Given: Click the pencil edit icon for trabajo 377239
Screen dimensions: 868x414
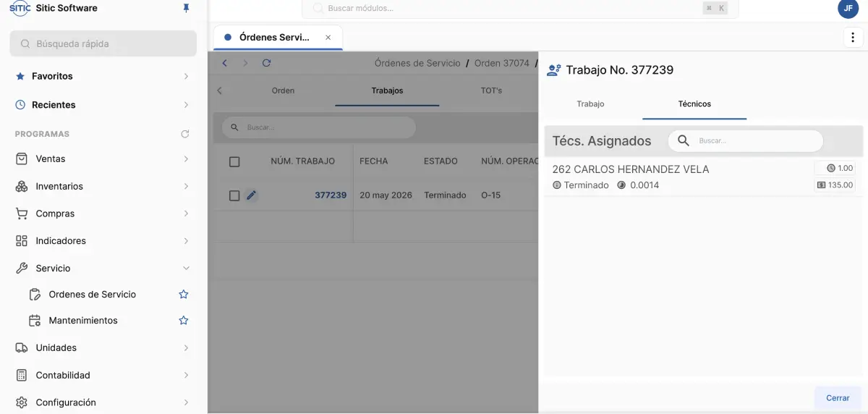Looking at the screenshot, I should click(251, 195).
